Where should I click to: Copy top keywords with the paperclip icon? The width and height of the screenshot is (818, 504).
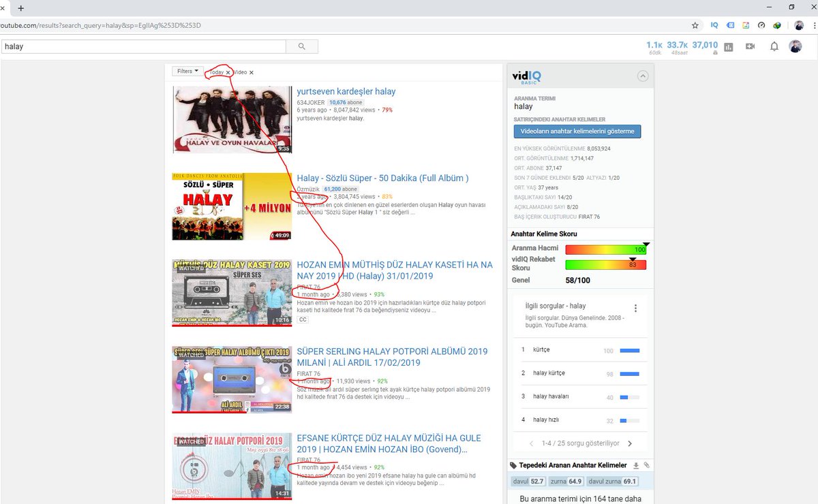(646, 465)
